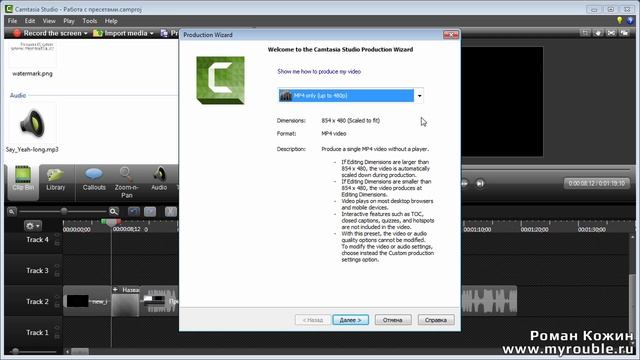Click the full screen icon above preview
Viewport: 640px width, 360px height.
click(611, 33)
